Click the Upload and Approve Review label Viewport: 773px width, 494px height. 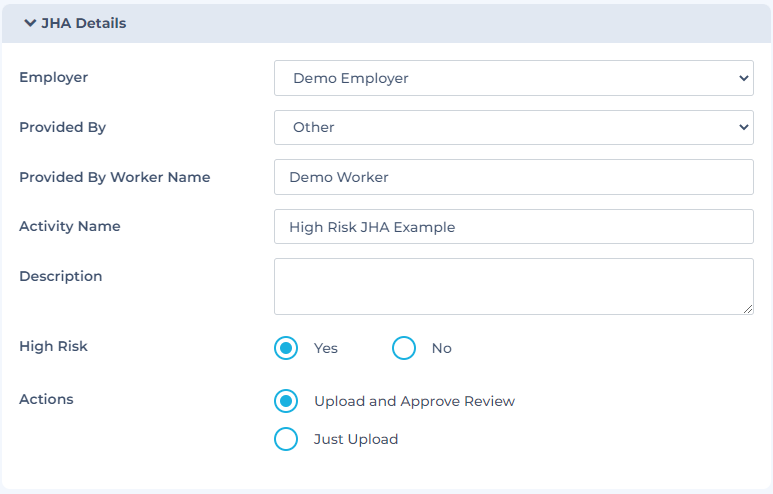click(x=415, y=401)
